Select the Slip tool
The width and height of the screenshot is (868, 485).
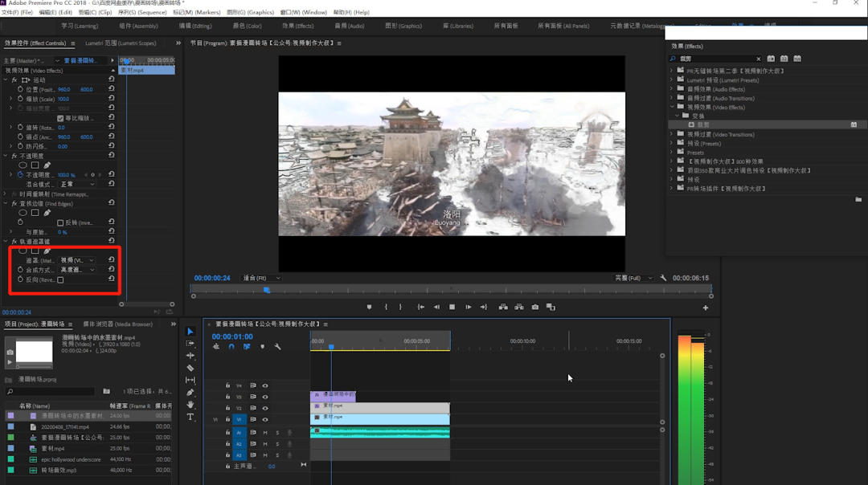(x=190, y=380)
